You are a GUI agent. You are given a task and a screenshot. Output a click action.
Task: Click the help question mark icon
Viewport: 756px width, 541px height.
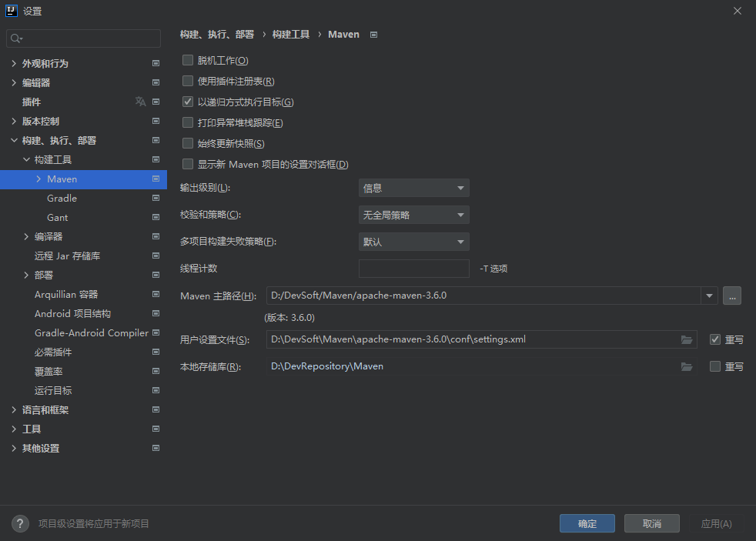19,523
